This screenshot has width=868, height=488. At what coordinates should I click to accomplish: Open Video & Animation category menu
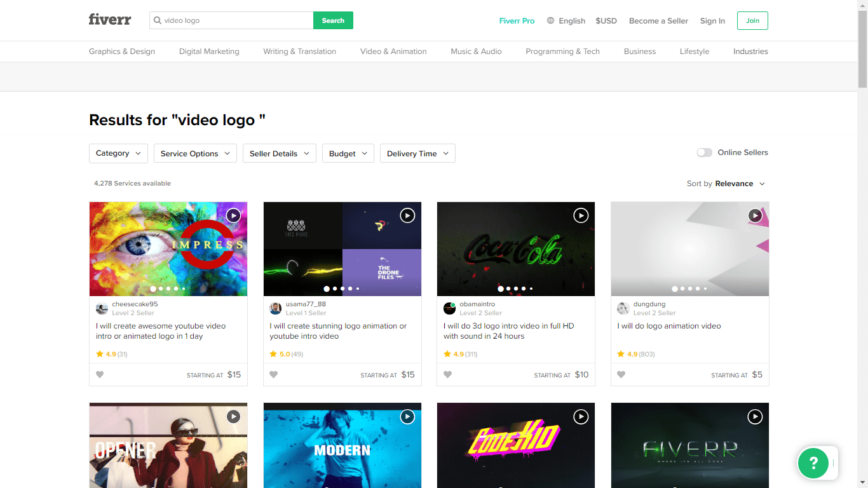pos(393,51)
